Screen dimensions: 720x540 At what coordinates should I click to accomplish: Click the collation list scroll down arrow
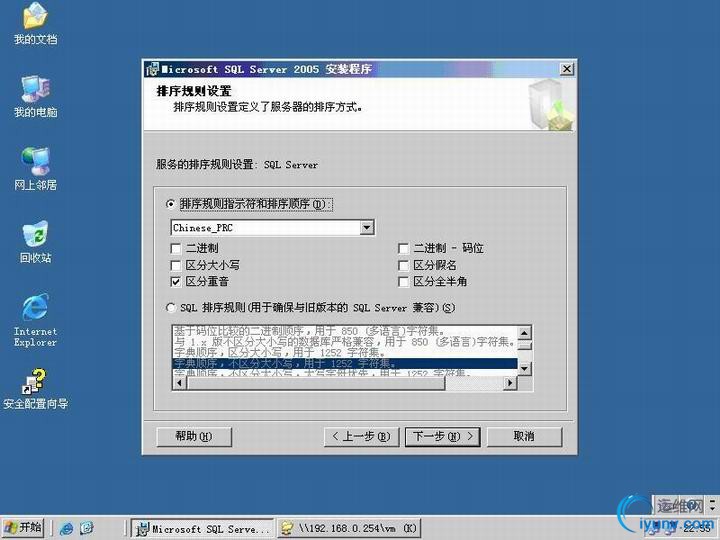524,368
